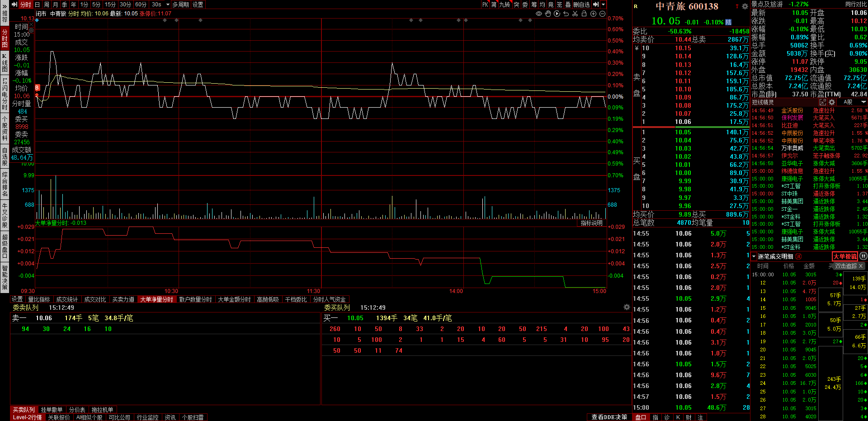Open the 个股资料 sidebar item

coord(5,128)
